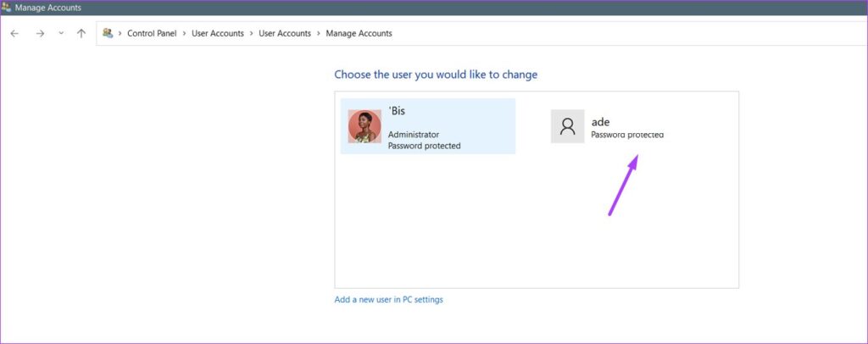Expand chevron before Manage Accounts breadcrumb

coord(319,33)
